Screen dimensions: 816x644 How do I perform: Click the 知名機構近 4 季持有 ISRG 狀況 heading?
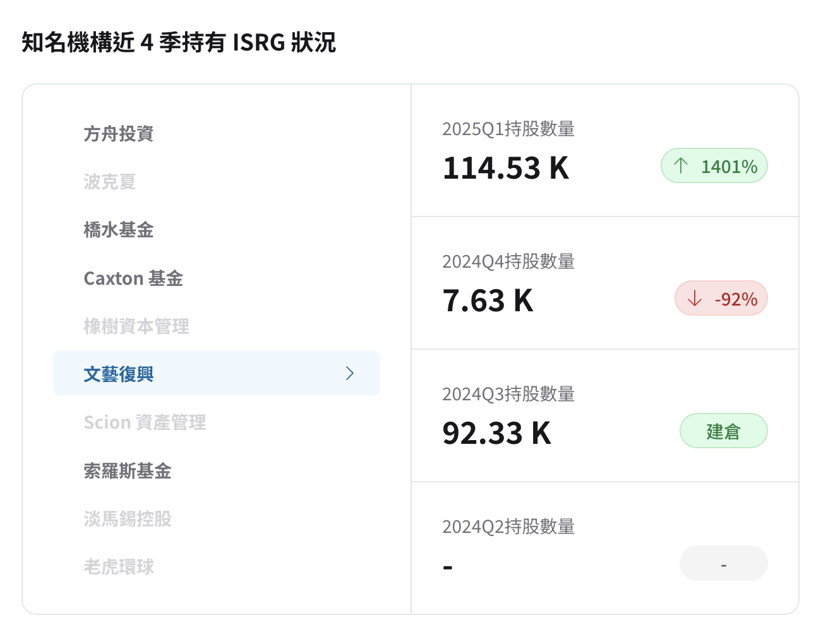click(x=179, y=43)
